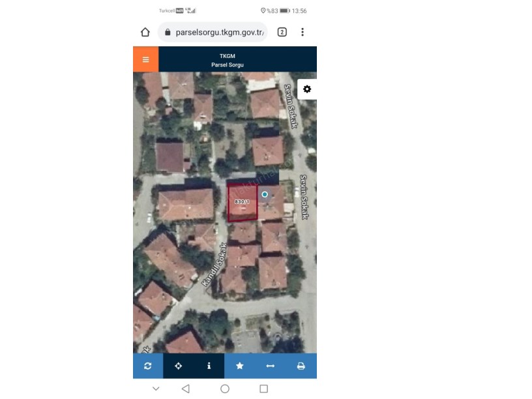Open the orange hamburger menu

(145, 59)
